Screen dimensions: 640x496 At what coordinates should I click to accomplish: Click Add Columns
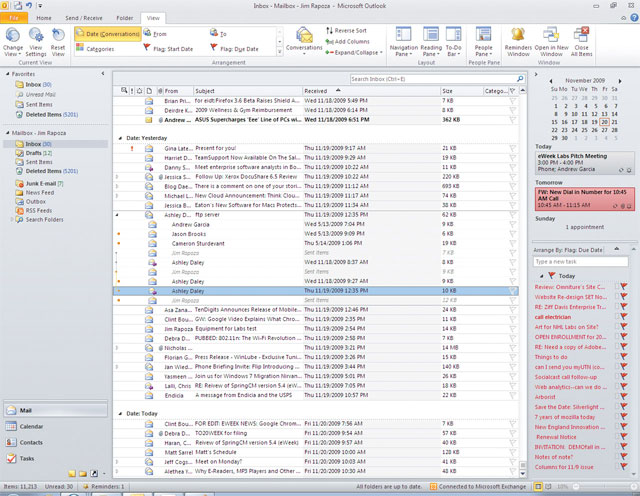click(347, 42)
